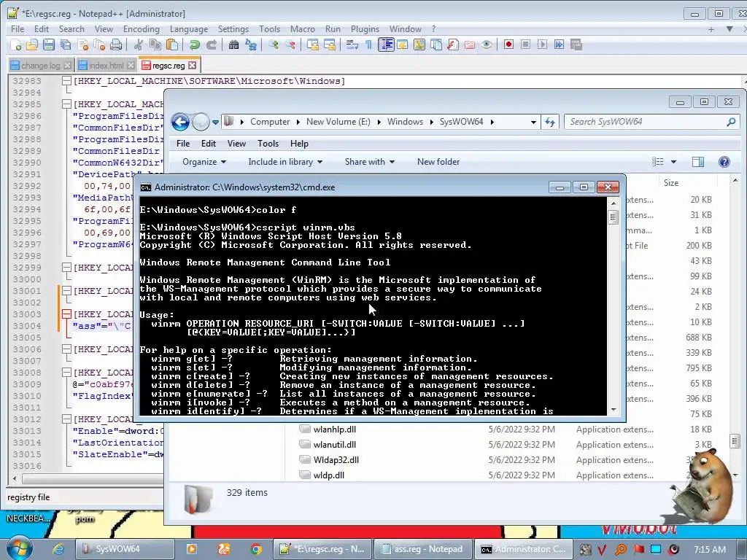
Task: Click the blue Explorer help icon
Action: click(x=724, y=162)
